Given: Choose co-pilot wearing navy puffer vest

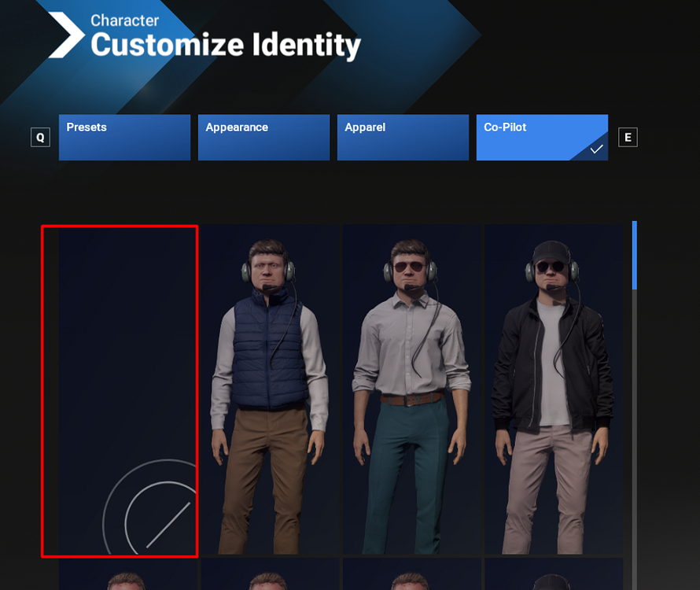Looking at the screenshot, I should coord(270,390).
